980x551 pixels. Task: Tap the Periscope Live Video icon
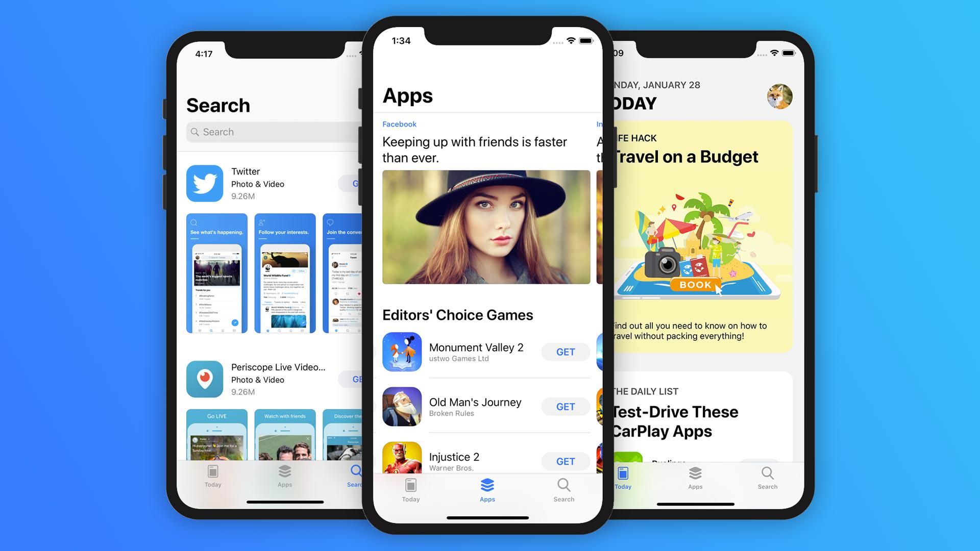(x=205, y=378)
